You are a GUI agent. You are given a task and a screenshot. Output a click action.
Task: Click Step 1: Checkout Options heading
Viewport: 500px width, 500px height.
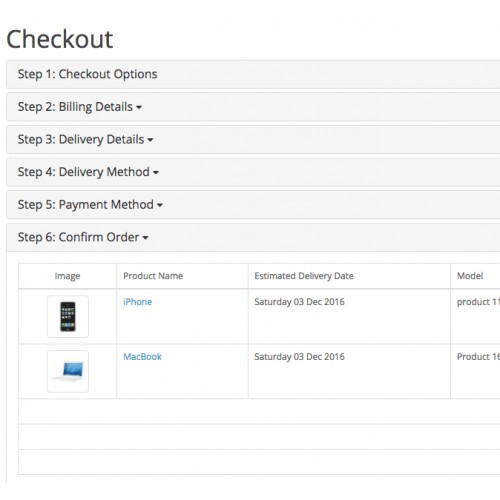click(87, 74)
